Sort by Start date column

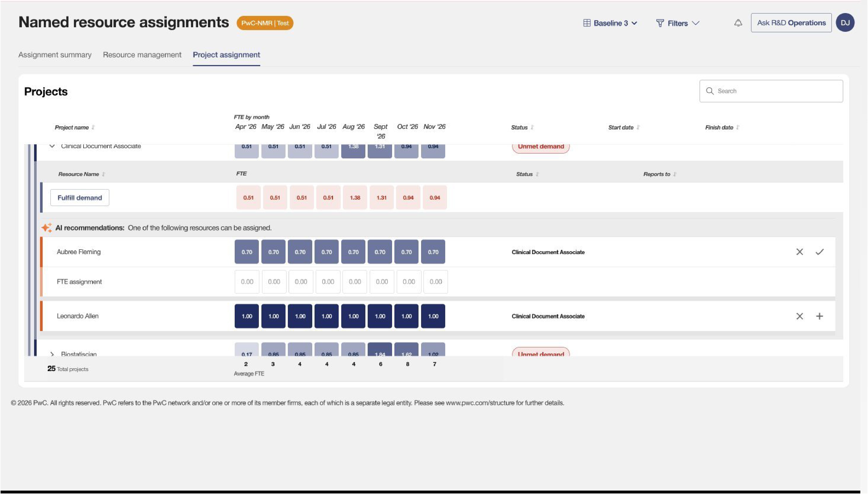click(x=638, y=127)
